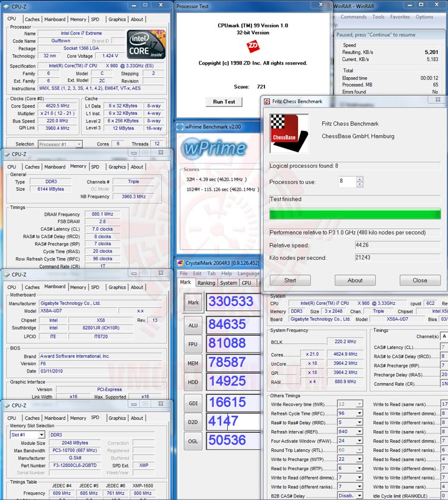Switch to Caches tab in the topmost CPU-Z window

click(32, 19)
